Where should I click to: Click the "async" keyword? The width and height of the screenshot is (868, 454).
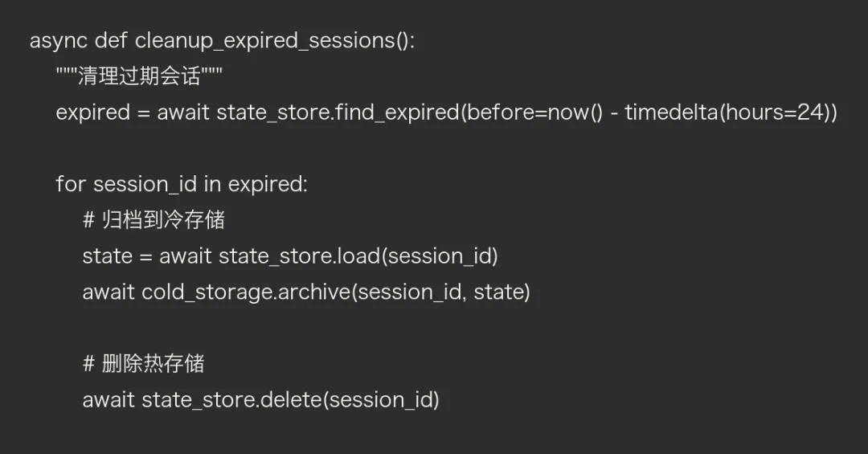[x=59, y=41]
